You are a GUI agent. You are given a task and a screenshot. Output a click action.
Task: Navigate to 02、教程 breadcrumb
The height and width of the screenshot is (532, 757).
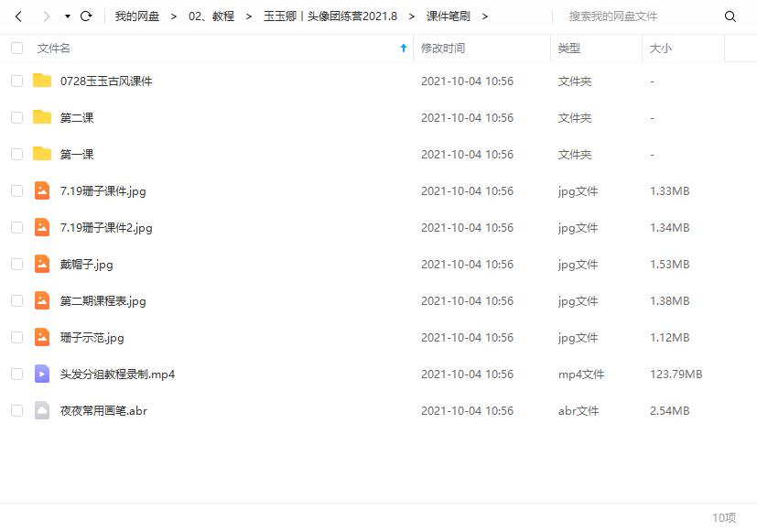pyautogui.click(x=211, y=16)
